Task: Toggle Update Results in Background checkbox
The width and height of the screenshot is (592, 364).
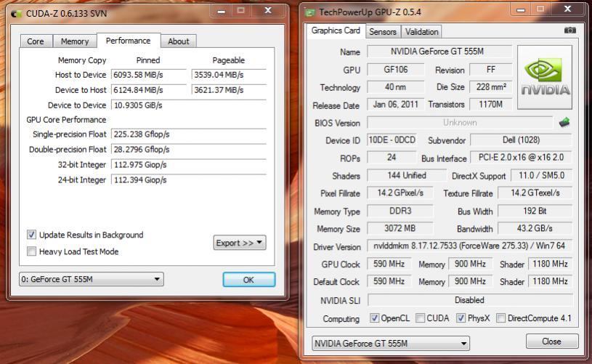Action: click(x=32, y=235)
